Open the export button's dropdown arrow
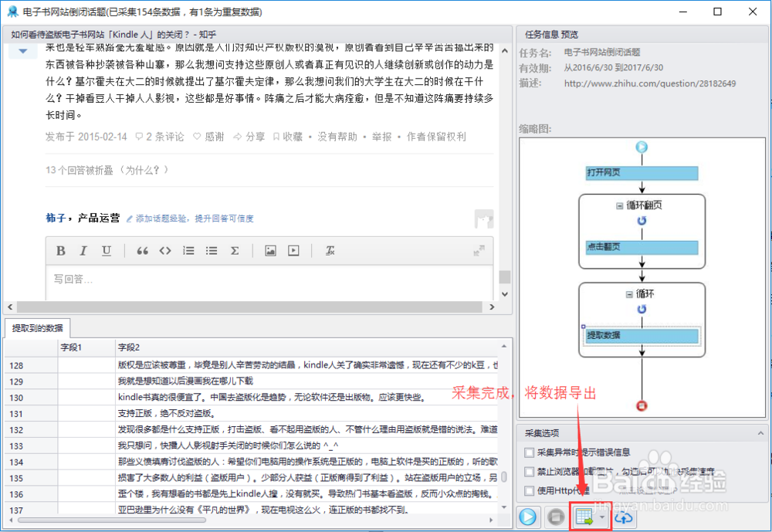 (x=602, y=517)
